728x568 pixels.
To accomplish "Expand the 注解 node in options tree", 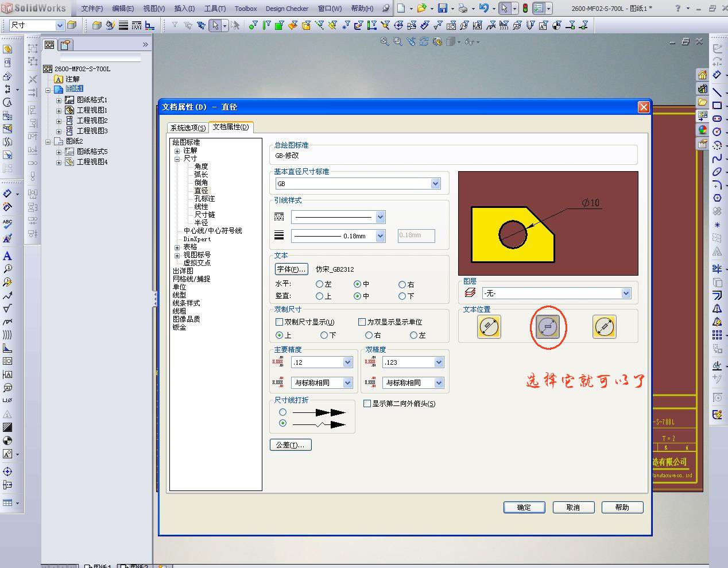I will pyautogui.click(x=177, y=151).
